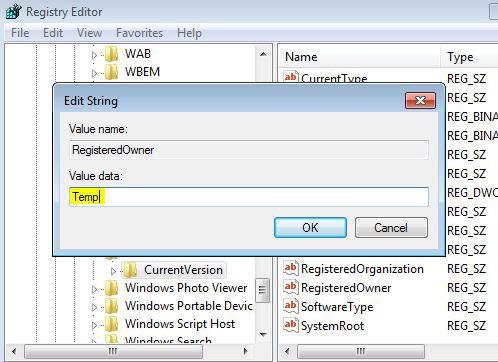
Task: Select the WAB key in tree
Action: (x=138, y=54)
